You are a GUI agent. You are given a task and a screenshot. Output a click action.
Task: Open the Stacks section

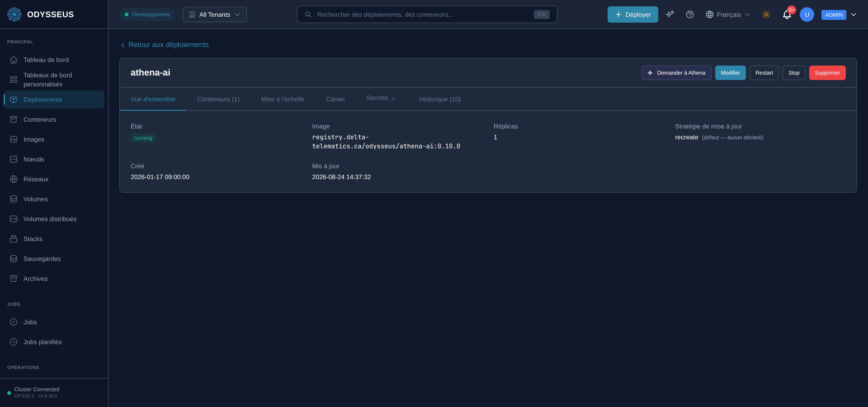[54, 239]
